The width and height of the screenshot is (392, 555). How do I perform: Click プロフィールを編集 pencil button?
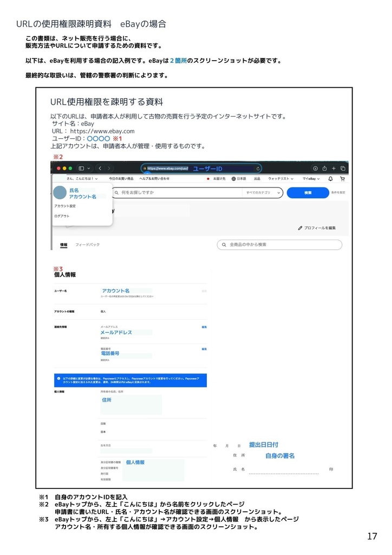tap(317, 228)
